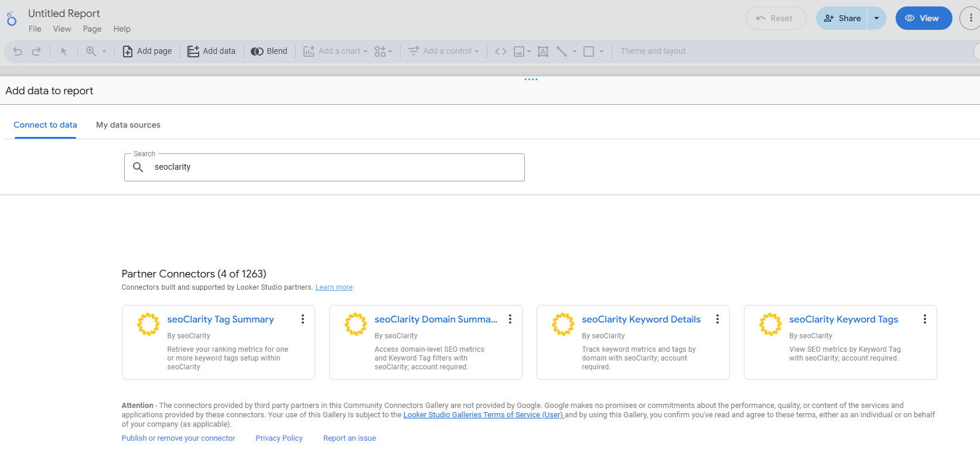Open the File menu
This screenshot has width=980, height=453.
(x=35, y=29)
